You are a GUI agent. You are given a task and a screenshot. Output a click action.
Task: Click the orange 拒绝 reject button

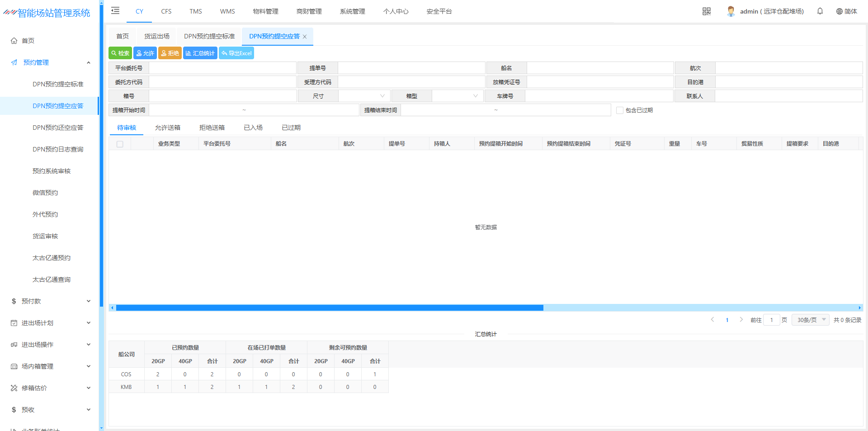click(x=170, y=53)
